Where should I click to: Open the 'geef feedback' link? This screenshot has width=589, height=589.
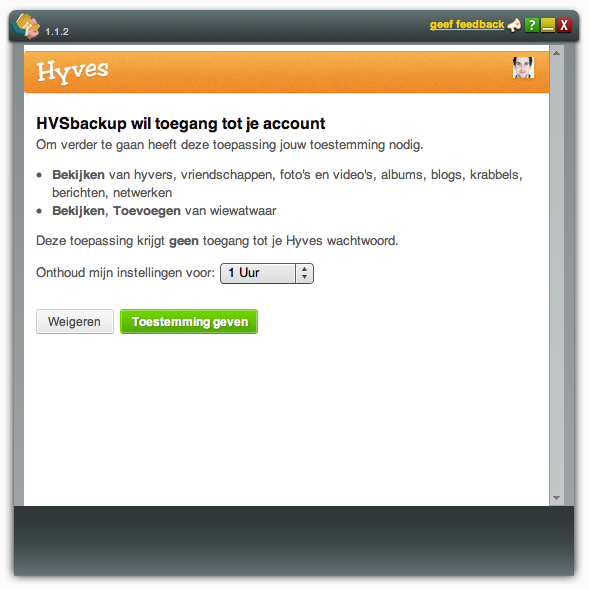[x=467, y=25]
